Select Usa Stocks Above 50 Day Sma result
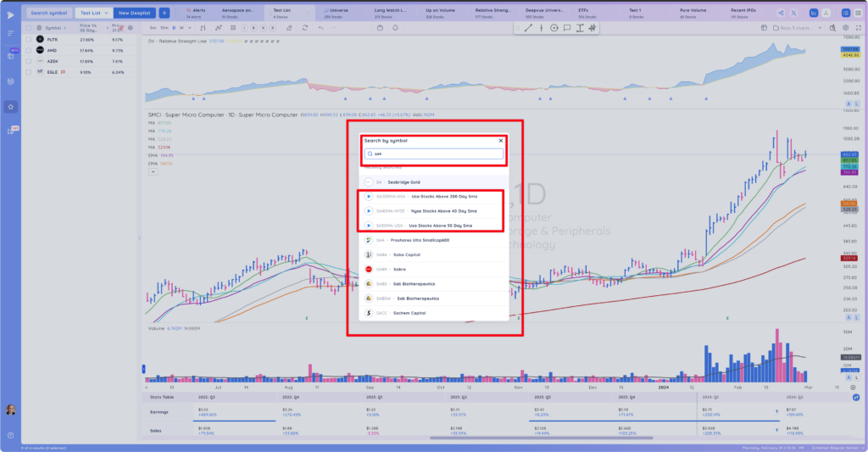The width and height of the screenshot is (868, 452). 433,226
